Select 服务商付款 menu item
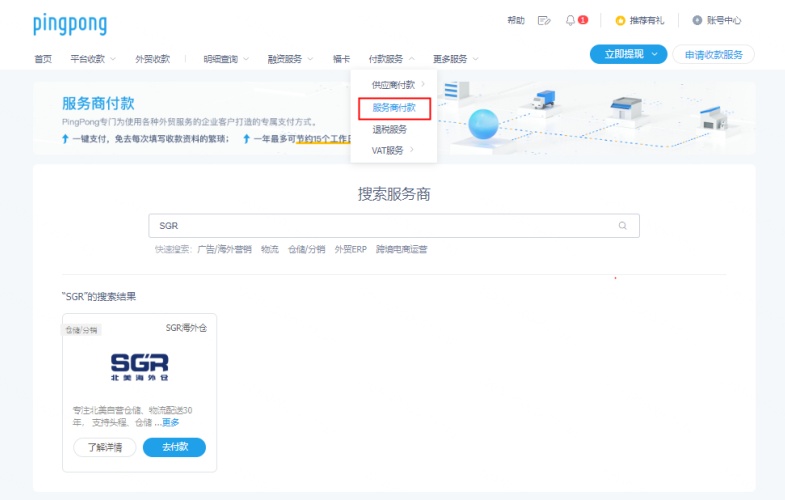Screen dimensions: 785x500 pyautogui.click(x=394, y=108)
